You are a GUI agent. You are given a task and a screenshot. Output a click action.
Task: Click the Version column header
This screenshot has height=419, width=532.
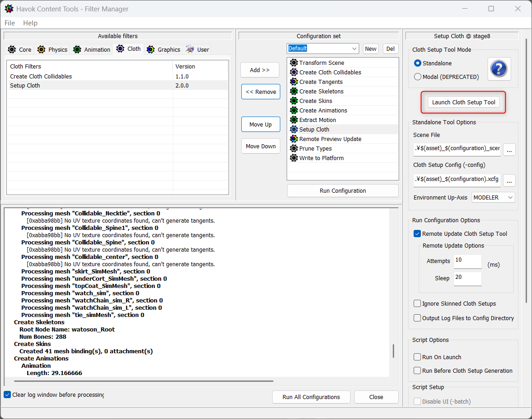[200, 67]
